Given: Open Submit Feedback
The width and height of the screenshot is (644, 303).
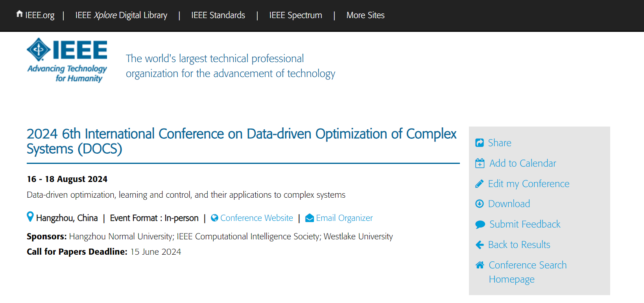Looking at the screenshot, I should 525,224.
